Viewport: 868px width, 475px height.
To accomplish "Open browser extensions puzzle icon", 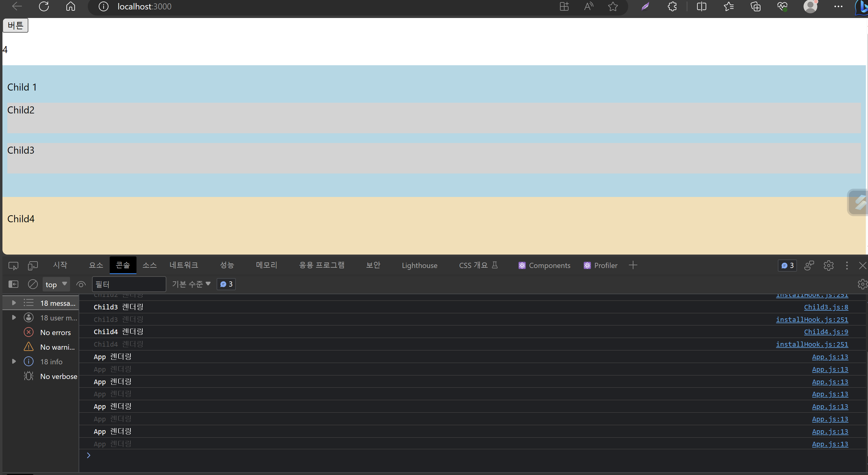I will [672, 6].
